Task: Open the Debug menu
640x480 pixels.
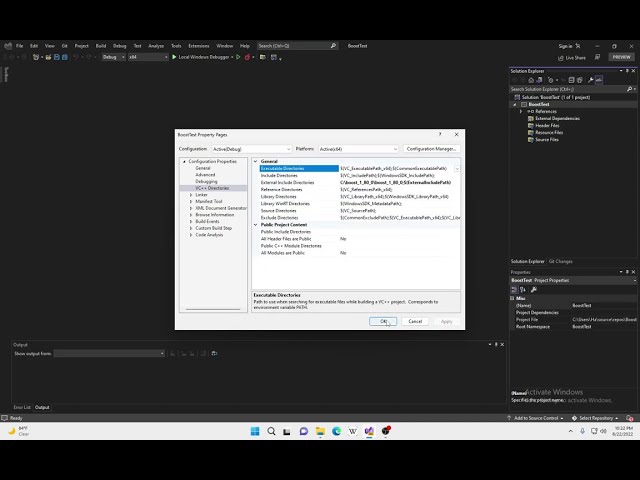Action: pos(120,46)
